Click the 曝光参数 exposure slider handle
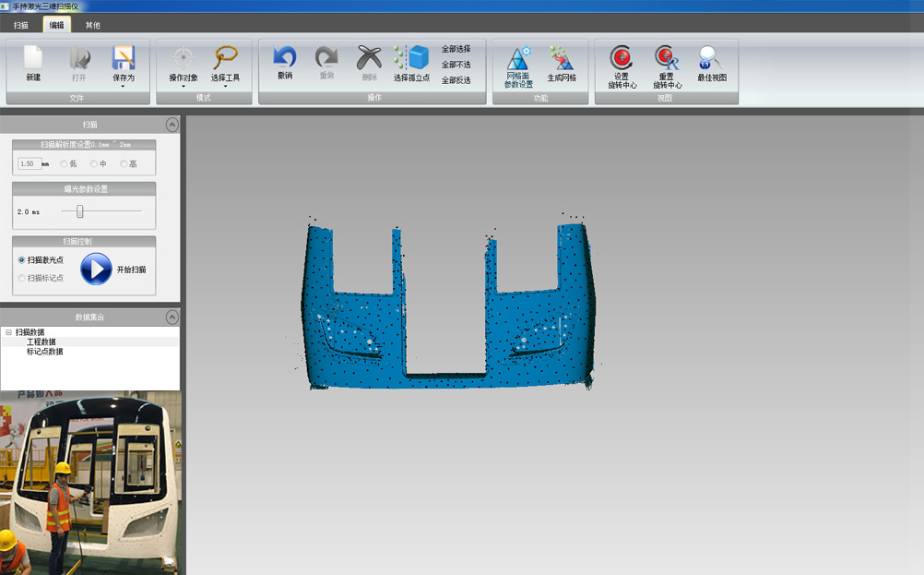This screenshot has width=924, height=575. [x=80, y=211]
